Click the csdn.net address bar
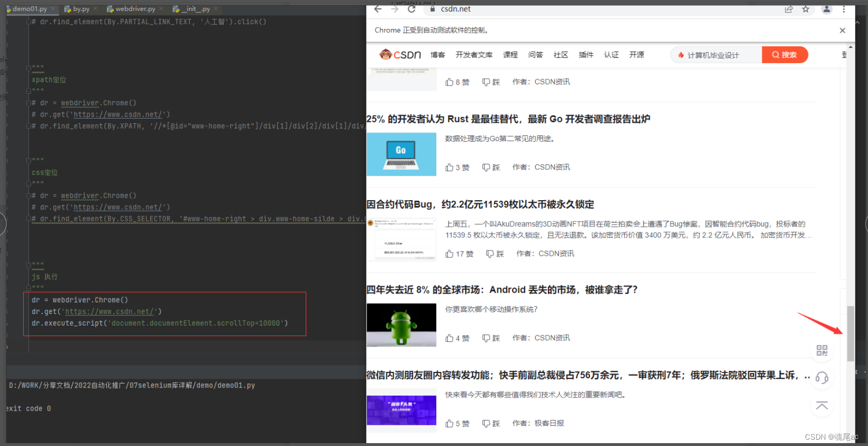 click(601, 9)
